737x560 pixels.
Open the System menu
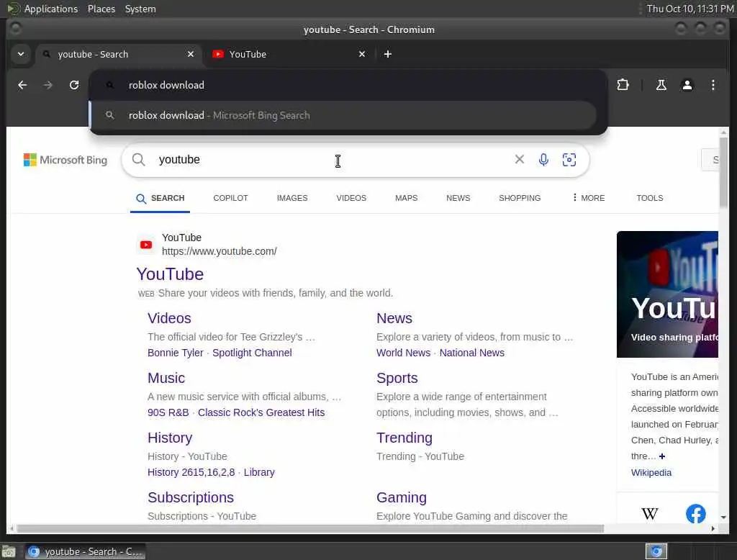[x=140, y=9]
